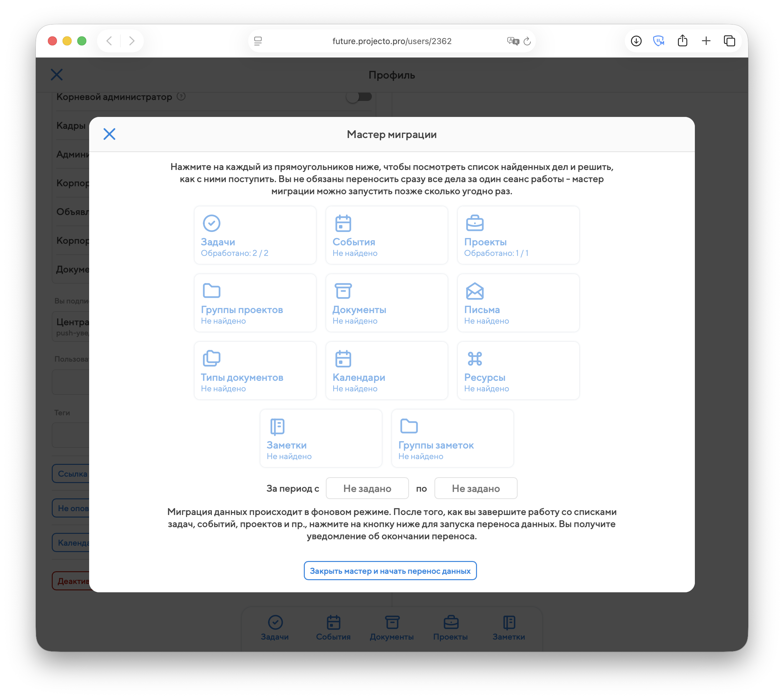
Task: Toggle the Корневой администратор switch
Action: (359, 97)
